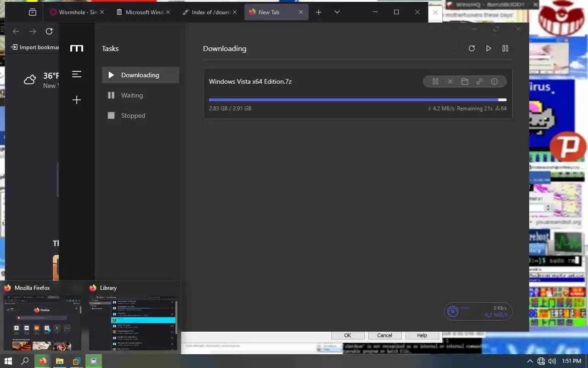The height and width of the screenshot is (368, 588).
Task: Copy link of Windows Vista download
Action: coord(480,81)
